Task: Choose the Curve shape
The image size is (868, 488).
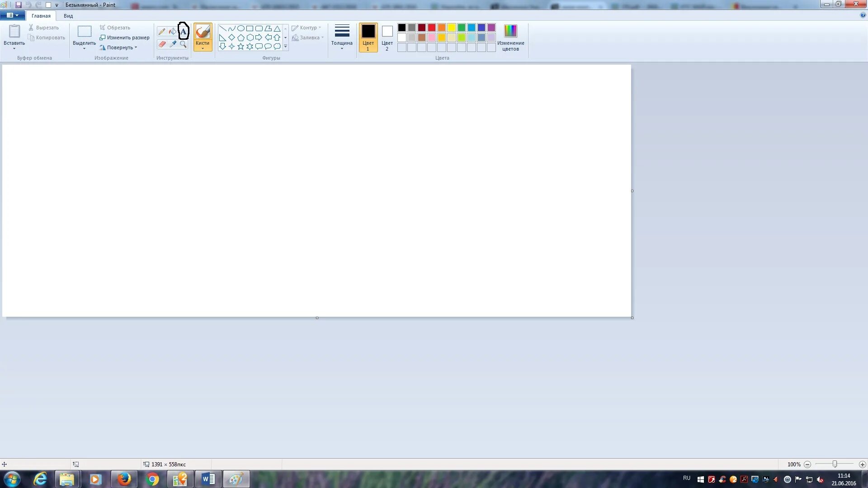Action: tap(231, 28)
